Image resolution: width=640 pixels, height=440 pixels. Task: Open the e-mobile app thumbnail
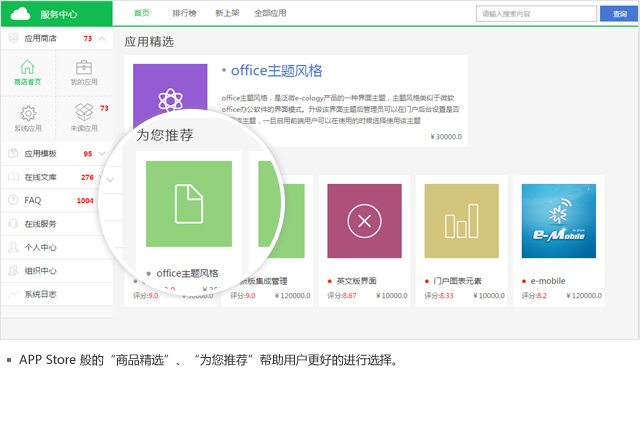tap(557, 221)
